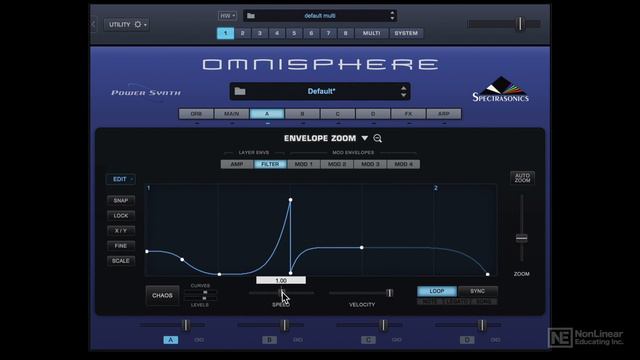Click the default multi stepper arrows
Screen dimensions: 640x360
(x=392, y=16)
